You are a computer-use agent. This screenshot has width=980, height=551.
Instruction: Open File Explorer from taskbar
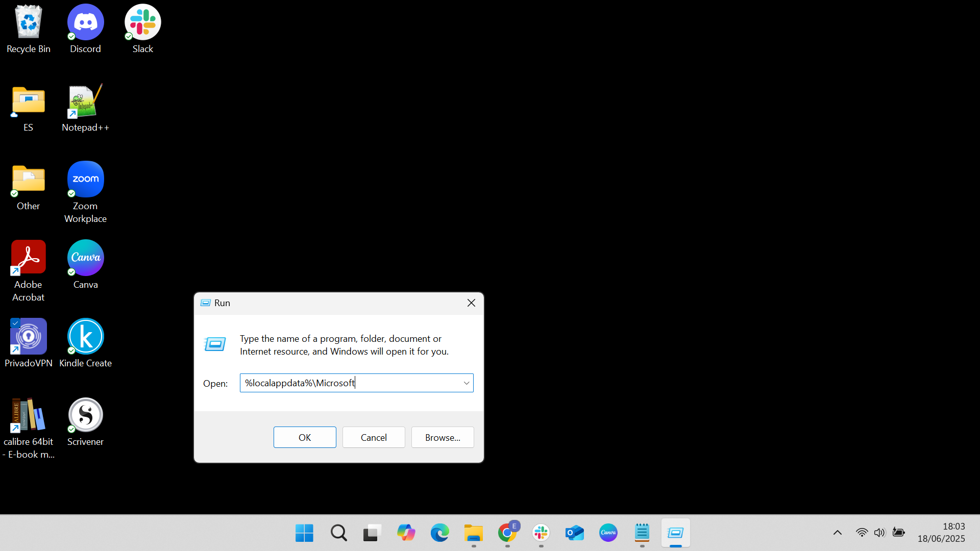point(474,533)
